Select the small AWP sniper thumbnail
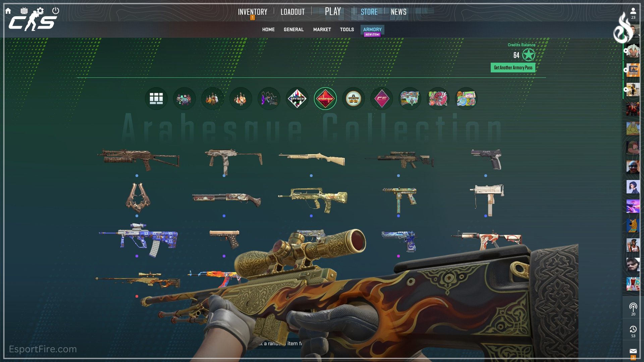Screen dimensions: 644x362 click(x=138, y=280)
